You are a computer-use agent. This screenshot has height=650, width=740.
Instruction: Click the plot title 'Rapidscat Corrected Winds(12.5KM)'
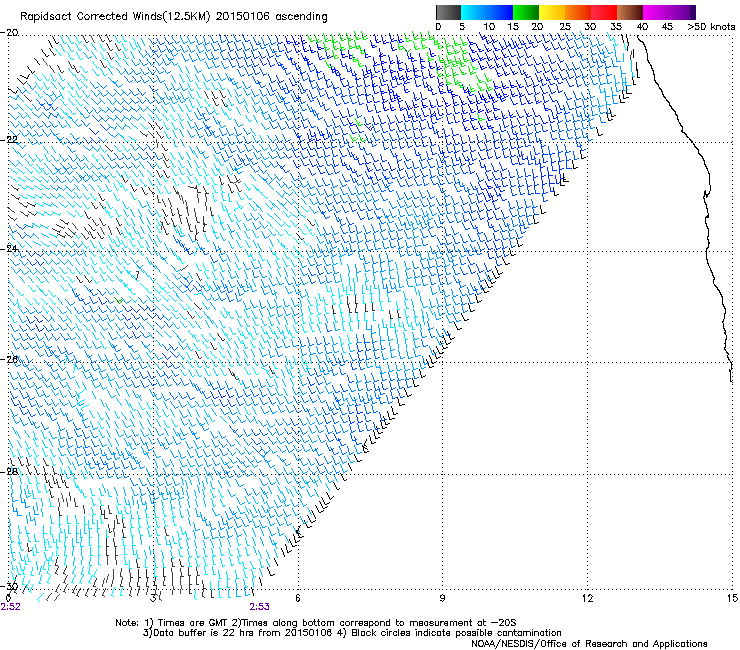[116, 16]
